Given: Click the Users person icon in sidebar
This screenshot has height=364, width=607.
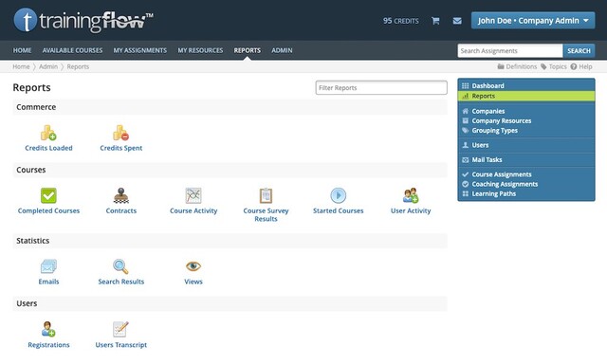Looking at the screenshot, I should coord(466,145).
